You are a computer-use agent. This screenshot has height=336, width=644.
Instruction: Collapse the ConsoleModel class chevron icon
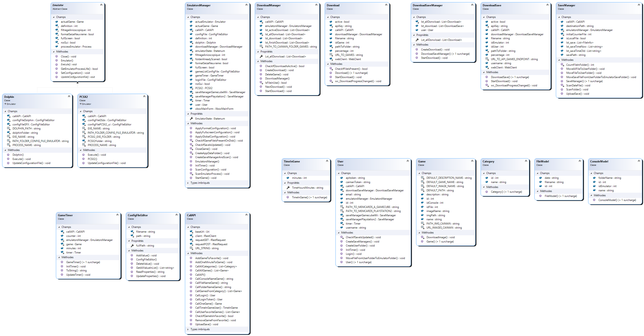point(639,161)
